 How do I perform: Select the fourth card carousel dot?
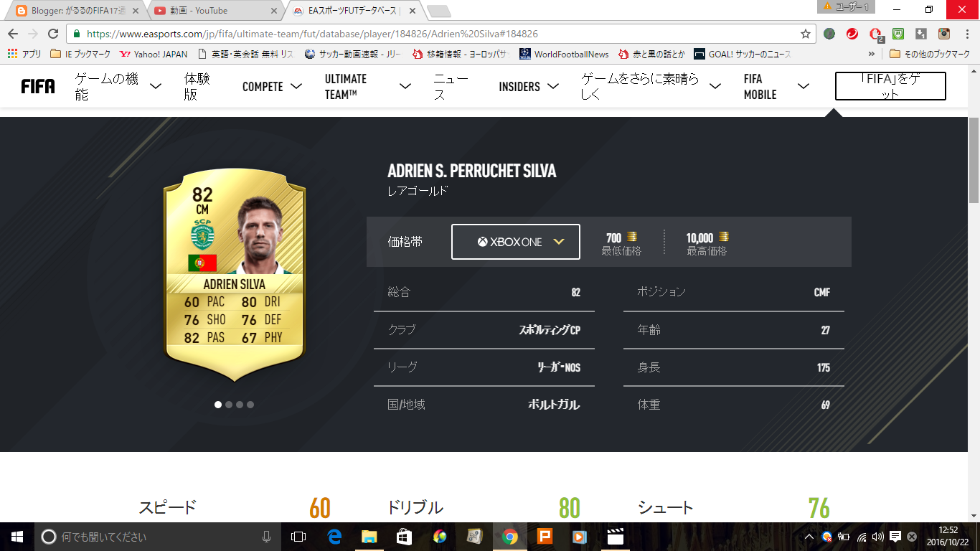[250, 405]
